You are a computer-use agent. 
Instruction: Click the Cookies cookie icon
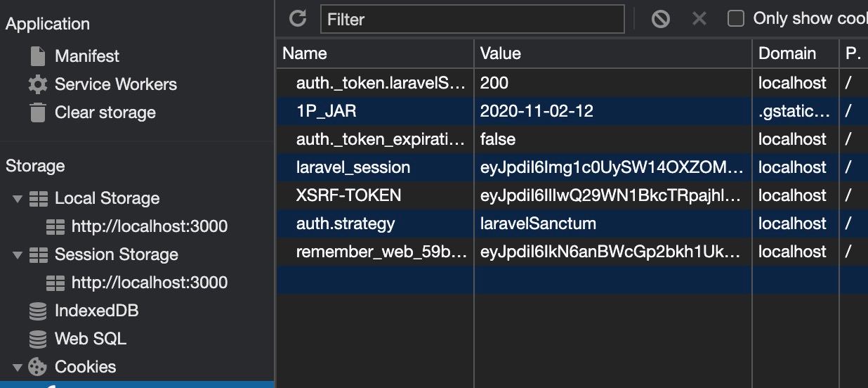click(38, 367)
